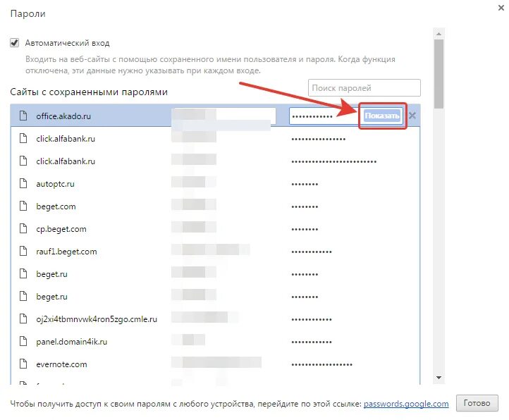The width and height of the screenshot is (509, 420).
Task: Select the rauf1.beget.com row
Action: pyautogui.click(x=215, y=252)
